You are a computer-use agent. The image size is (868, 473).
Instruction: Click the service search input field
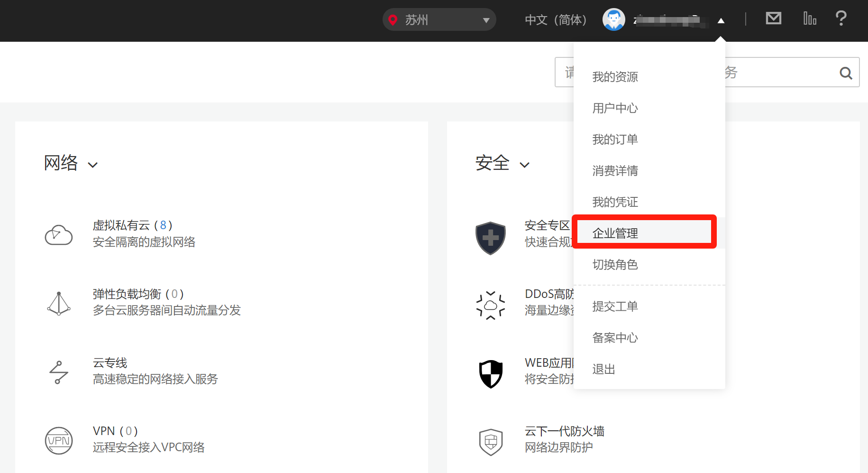click(x=697, y=72)
